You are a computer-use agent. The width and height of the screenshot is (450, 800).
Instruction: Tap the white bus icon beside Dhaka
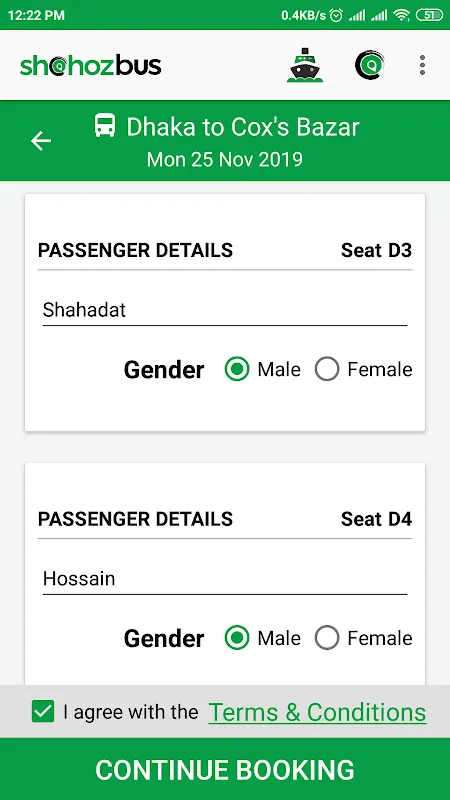(x=105, y=126)
